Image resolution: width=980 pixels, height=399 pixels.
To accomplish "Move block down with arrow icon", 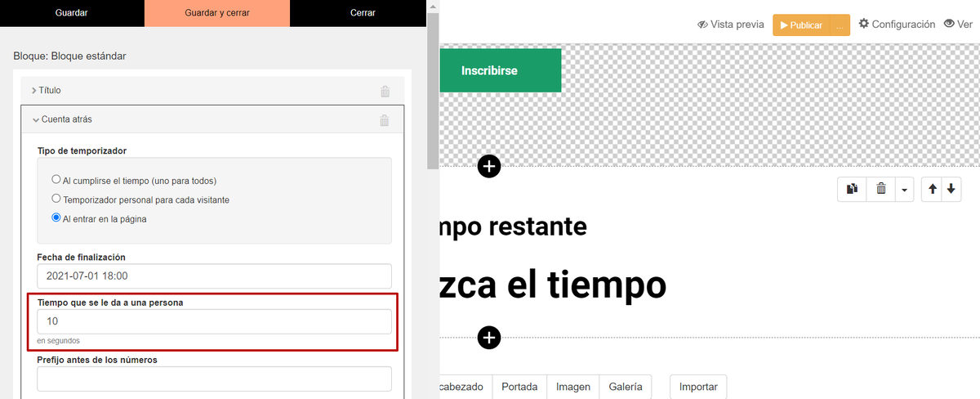I will pyautogui.click(x=950, y=189).
